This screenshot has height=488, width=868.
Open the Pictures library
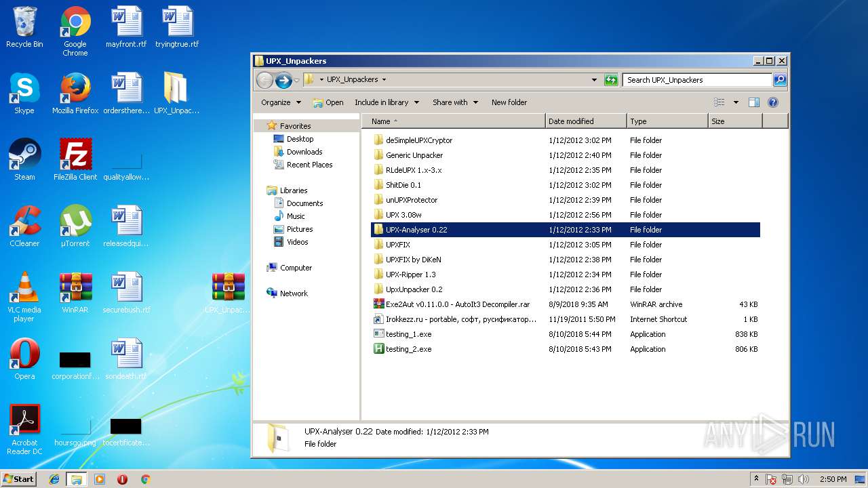tap(300, 229)
